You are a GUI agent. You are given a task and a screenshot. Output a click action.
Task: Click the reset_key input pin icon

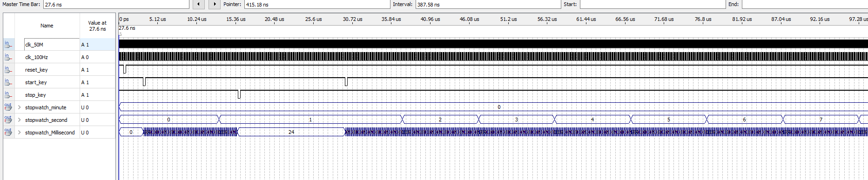click(8, 70)
